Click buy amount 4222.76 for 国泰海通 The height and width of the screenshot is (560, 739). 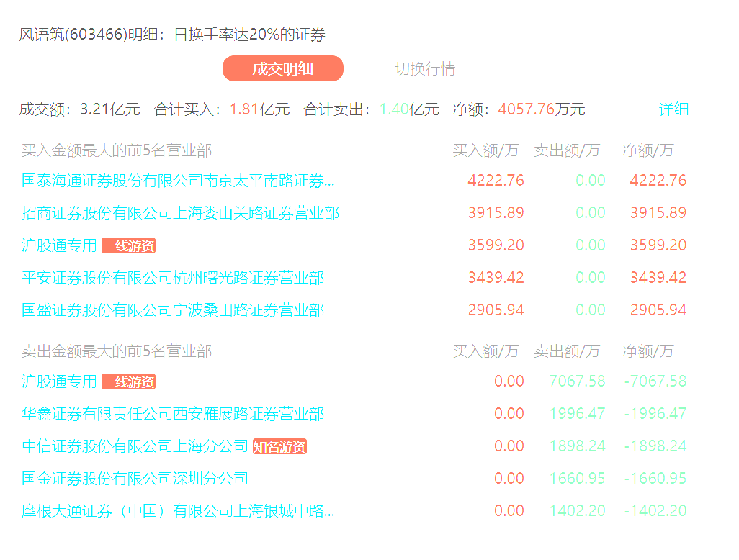[496, 181]
